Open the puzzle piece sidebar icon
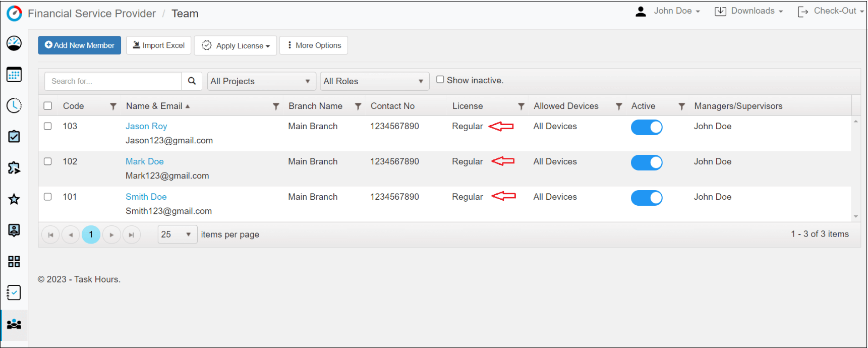This screenshot has height=348, width=868. coord(14,168)
